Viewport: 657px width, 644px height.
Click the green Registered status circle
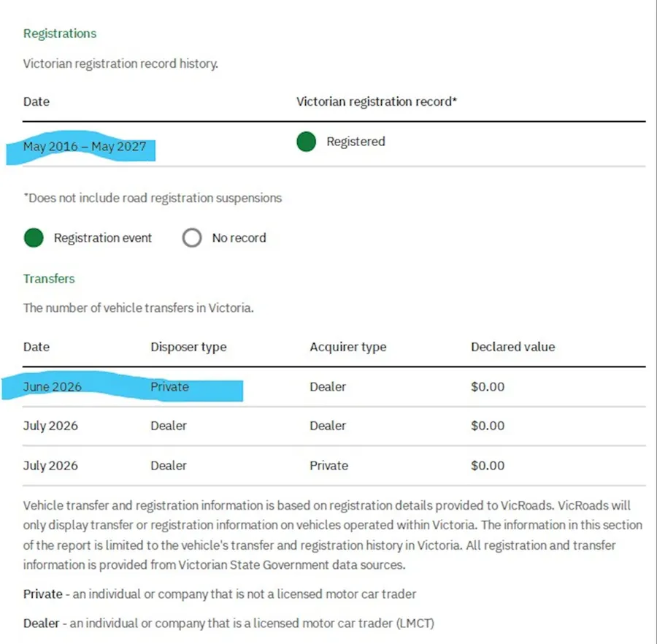pos(306,142)
